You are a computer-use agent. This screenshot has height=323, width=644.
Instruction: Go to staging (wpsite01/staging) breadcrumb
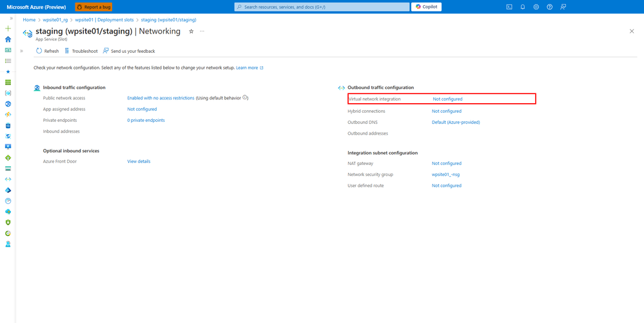(168, 20)
